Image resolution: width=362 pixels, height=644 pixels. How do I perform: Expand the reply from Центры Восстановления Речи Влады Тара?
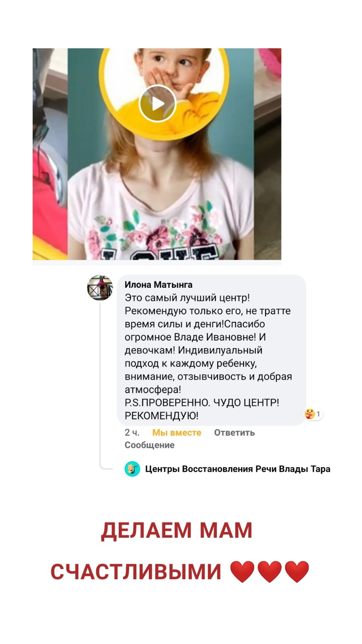238,469
